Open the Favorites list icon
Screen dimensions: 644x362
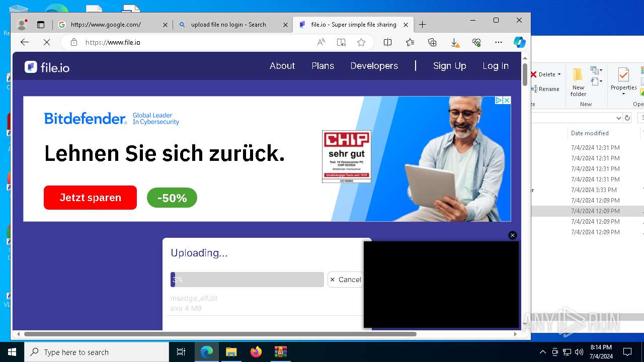[x=410, y=43]
